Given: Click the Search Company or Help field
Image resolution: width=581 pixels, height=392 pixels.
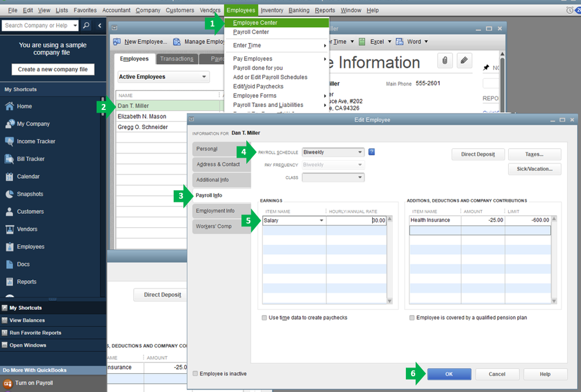Looking at the screenshot, I should click(36, 25).
